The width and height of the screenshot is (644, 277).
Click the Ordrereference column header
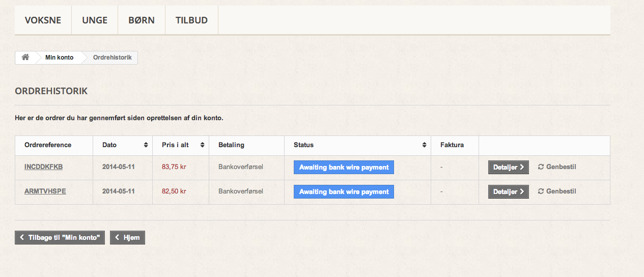coord(48,145)
